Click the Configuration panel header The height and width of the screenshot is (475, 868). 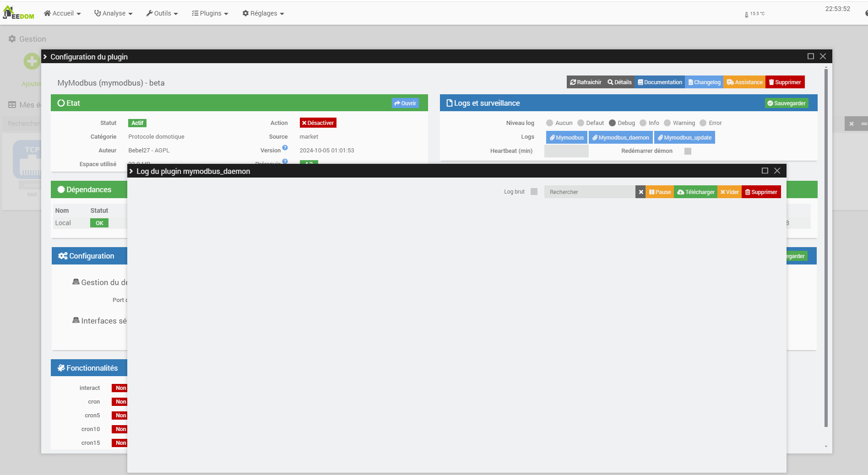point(89,256)
